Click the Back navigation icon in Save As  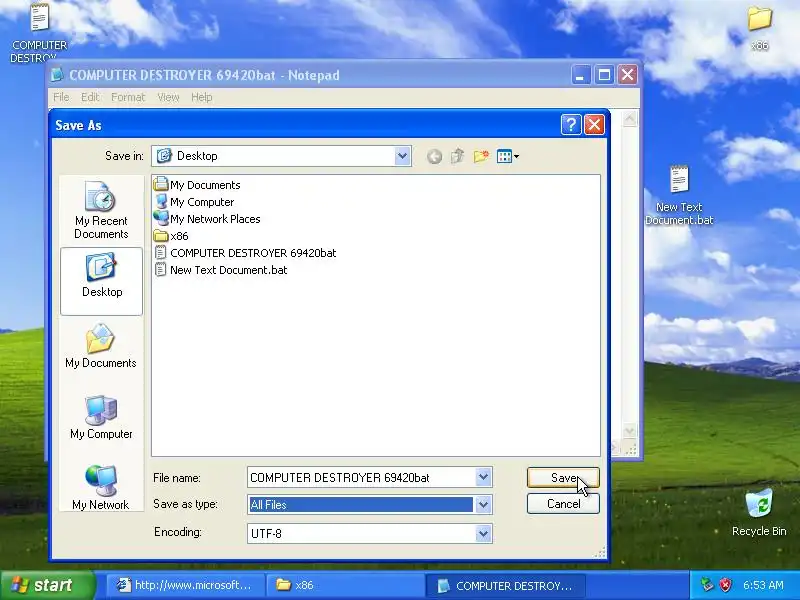point(434,157)
